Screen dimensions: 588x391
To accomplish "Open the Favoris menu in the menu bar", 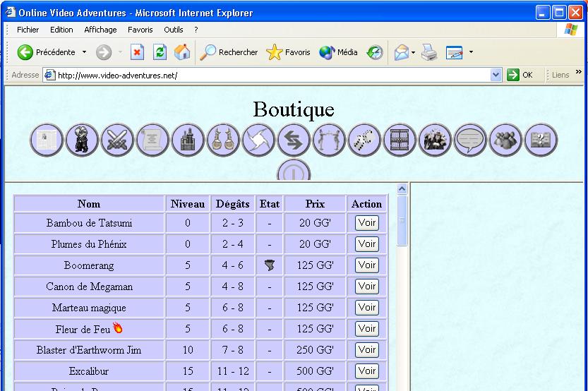I will [140, 30].
